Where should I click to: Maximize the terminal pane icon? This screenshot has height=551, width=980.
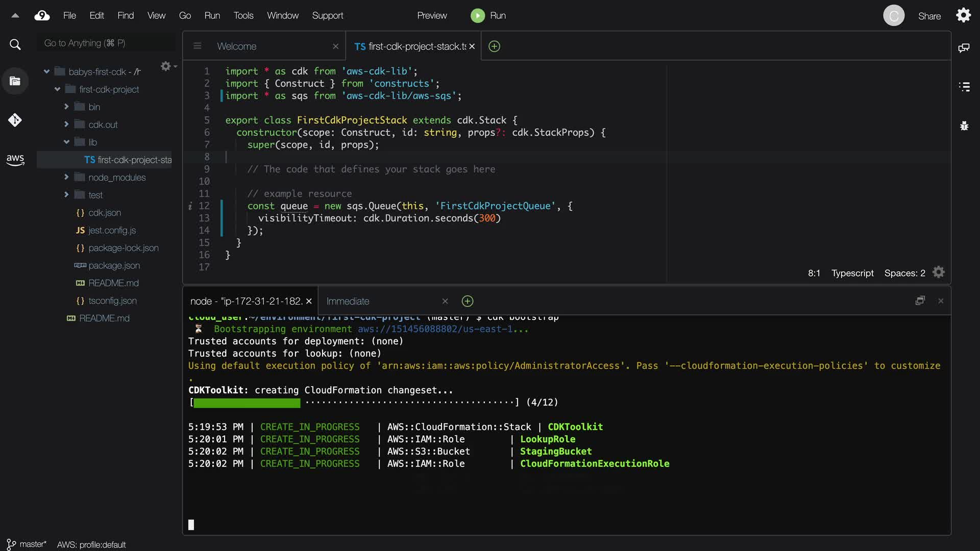pos(920,301)
